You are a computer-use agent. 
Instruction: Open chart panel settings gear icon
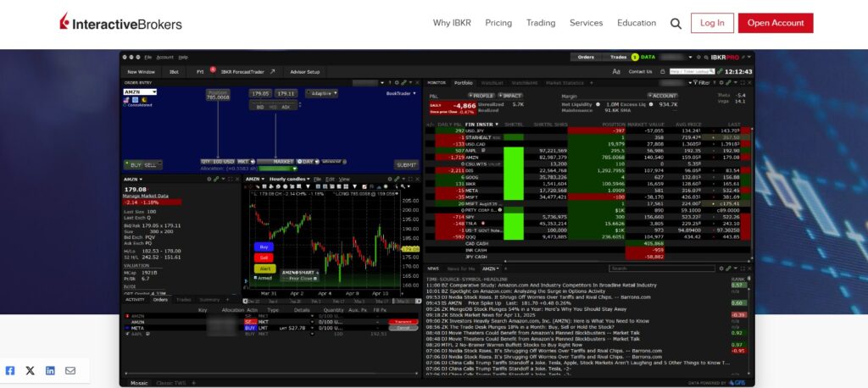pos(389,180)
